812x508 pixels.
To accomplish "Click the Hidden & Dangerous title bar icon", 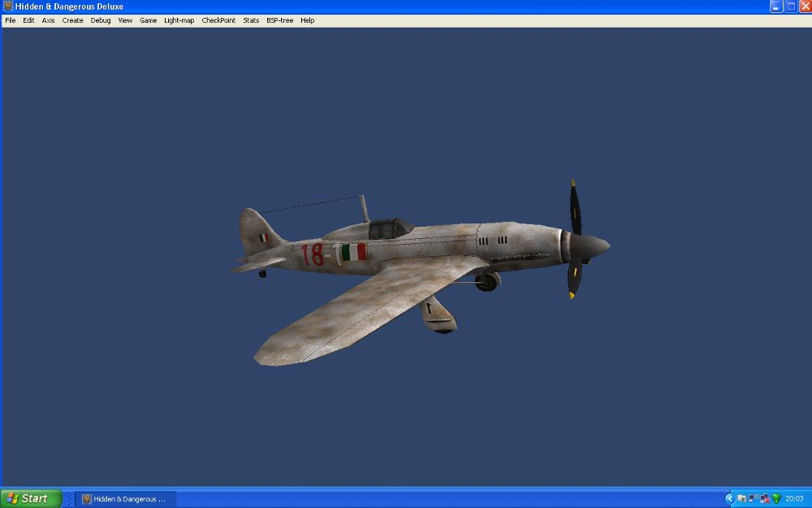I will [8, 7].
